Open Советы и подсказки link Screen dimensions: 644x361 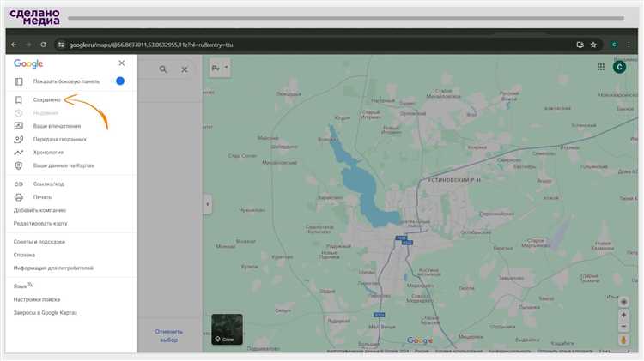click(x=39, y=242)
